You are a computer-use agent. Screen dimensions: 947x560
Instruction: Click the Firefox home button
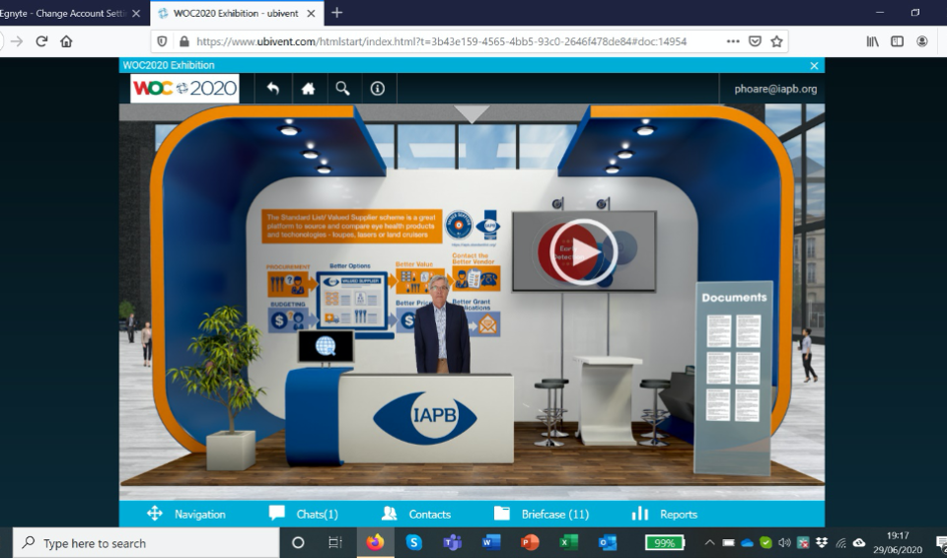(66, 41)
